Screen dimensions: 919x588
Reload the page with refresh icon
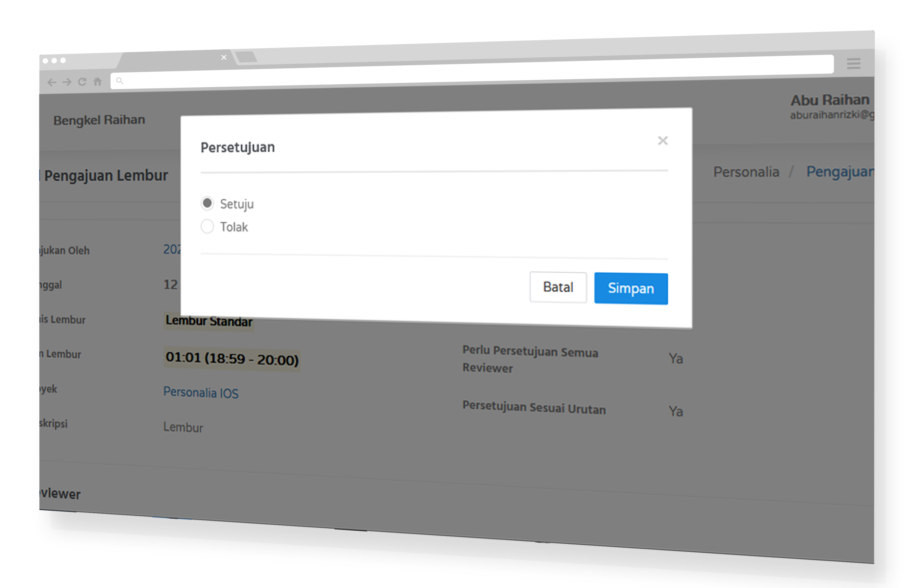coord(82,81)
